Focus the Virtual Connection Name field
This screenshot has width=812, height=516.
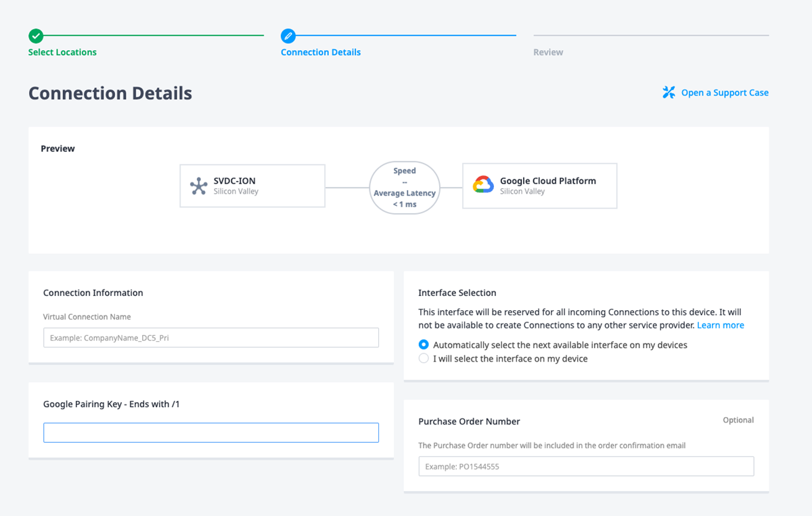[x=211, y=338]
